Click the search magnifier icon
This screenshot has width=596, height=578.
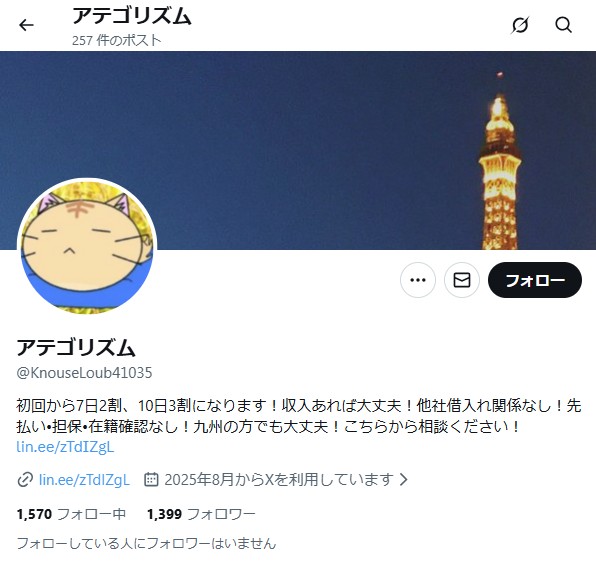pyautogui.click(x=563, y=25)
